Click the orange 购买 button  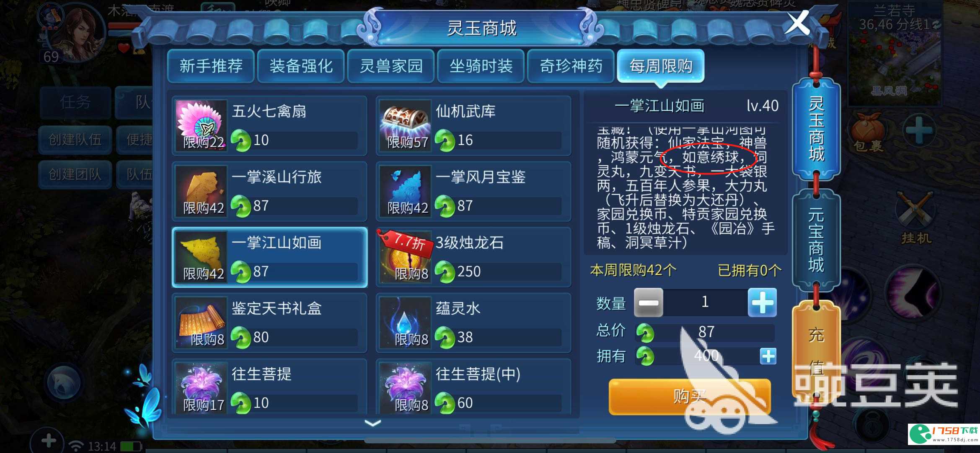point(690,396)
